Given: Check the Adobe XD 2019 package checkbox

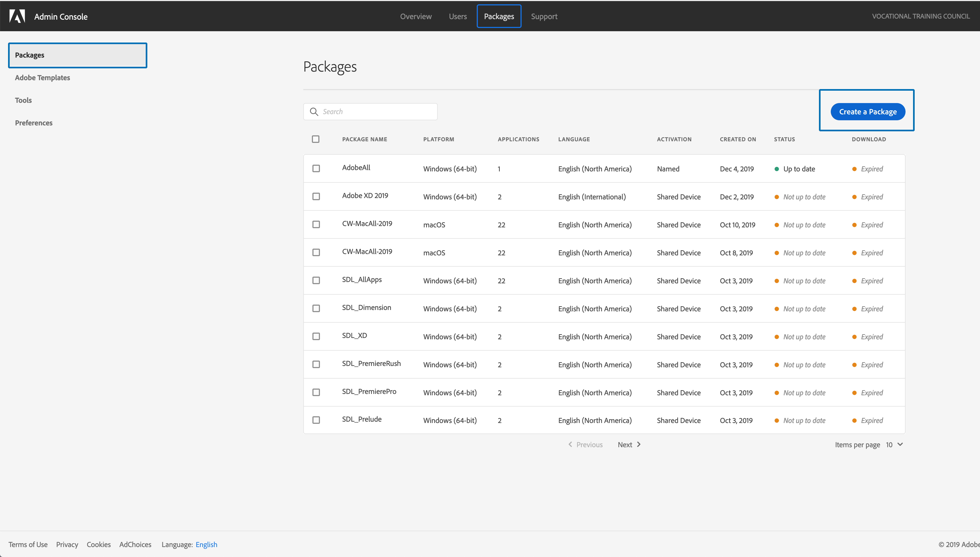Looking at the screenshot, I should click(316, 197).
